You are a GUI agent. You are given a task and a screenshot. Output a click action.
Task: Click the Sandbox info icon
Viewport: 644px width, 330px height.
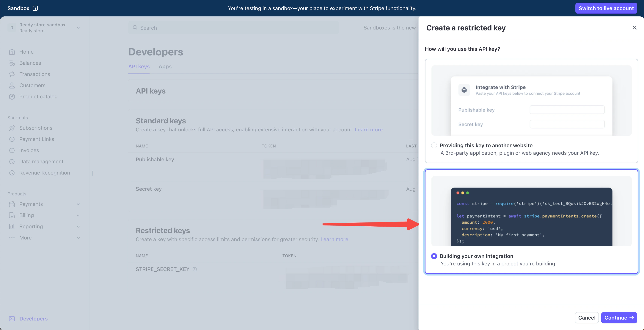click(x=35, y=8)
